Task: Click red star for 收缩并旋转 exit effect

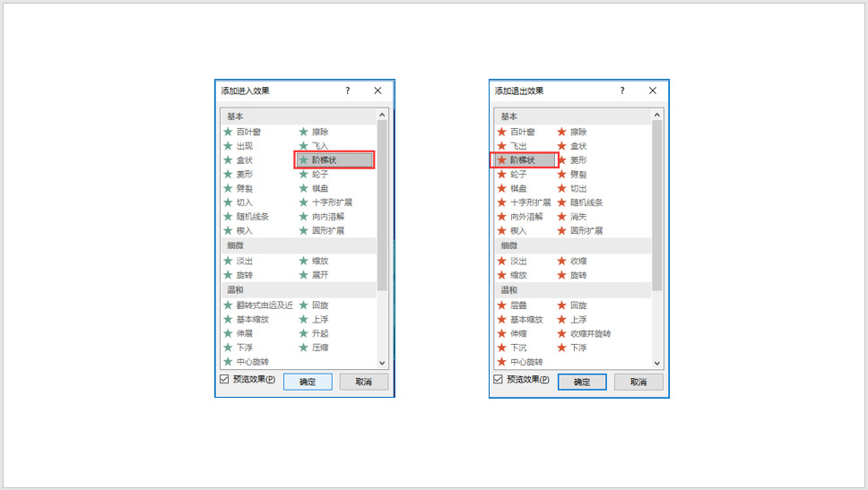Action: point(562,333)
